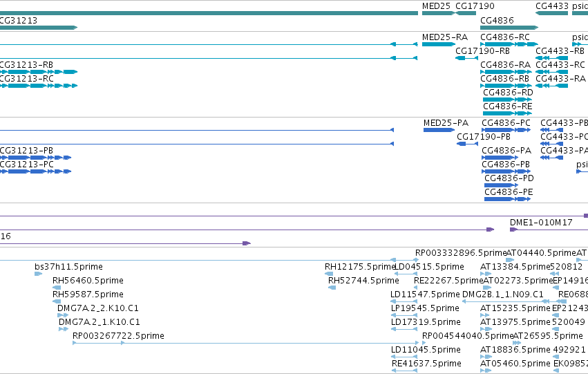
Task: Click the RP003267722.5prime EST
Action: pyautogui.click(x=245, y=343)
